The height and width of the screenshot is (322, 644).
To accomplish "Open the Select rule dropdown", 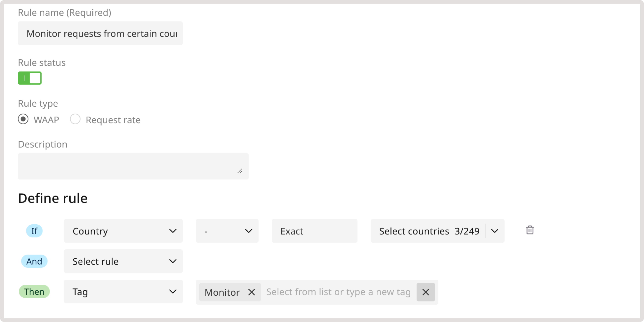I will click(123, 261).
